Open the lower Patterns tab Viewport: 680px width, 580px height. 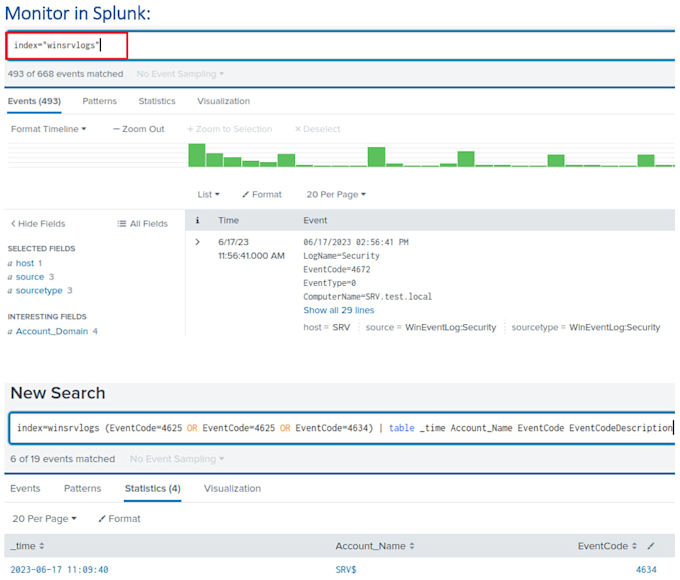[x=82, y=488]
